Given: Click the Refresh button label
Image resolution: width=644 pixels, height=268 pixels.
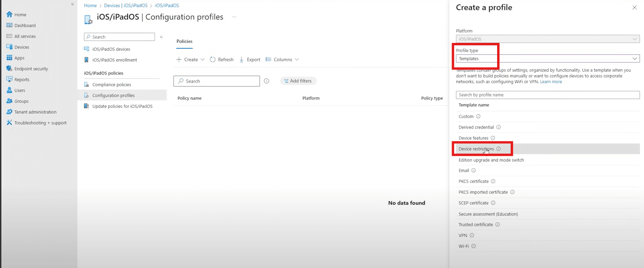Looking at the screenshot, I should (x=225, y=59).
